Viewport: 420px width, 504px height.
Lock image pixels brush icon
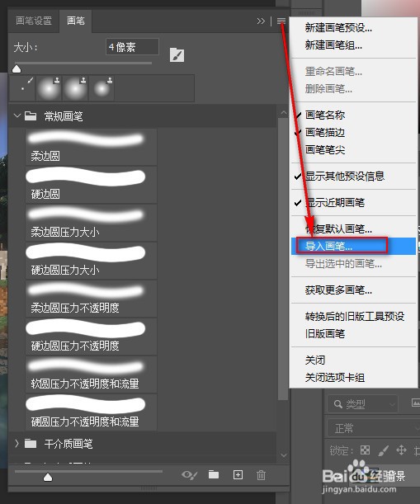pyautogui.click(x=384, y=450)
